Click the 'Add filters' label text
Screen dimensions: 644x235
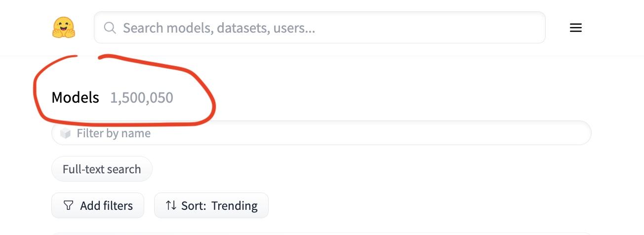coord(106,205)
